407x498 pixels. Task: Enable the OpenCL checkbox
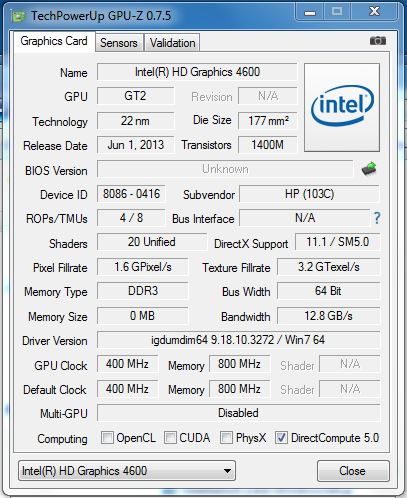point(107,437)
